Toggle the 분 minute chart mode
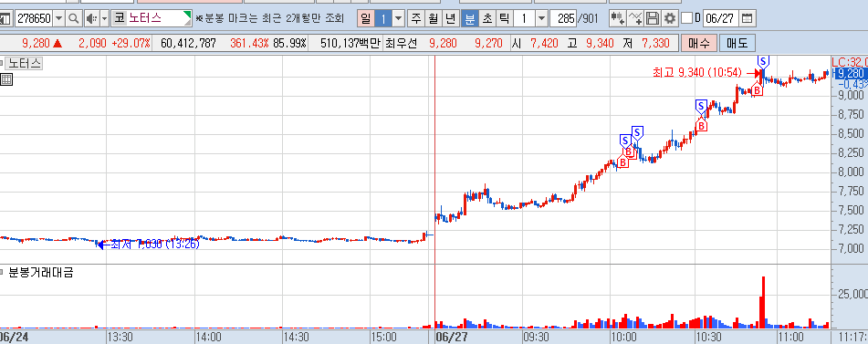This screenshot has height=344, width=868. (470, 18)
